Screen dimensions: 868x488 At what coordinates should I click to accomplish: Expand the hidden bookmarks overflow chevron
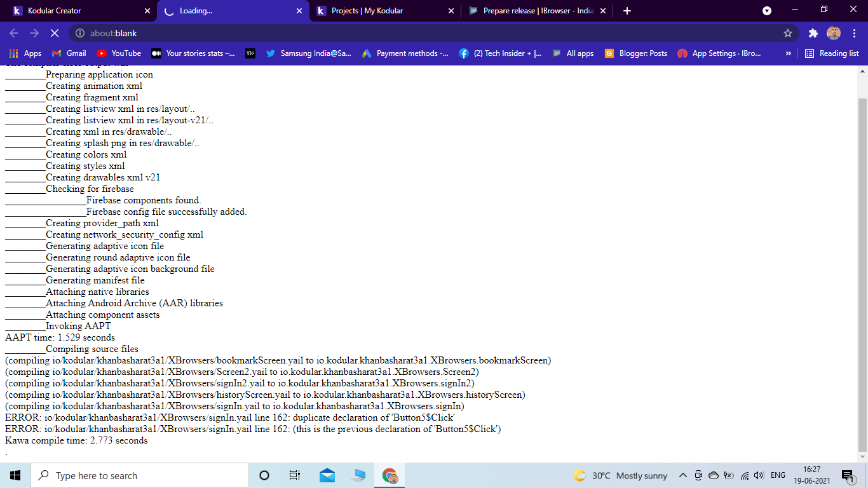tap(789, 53)
